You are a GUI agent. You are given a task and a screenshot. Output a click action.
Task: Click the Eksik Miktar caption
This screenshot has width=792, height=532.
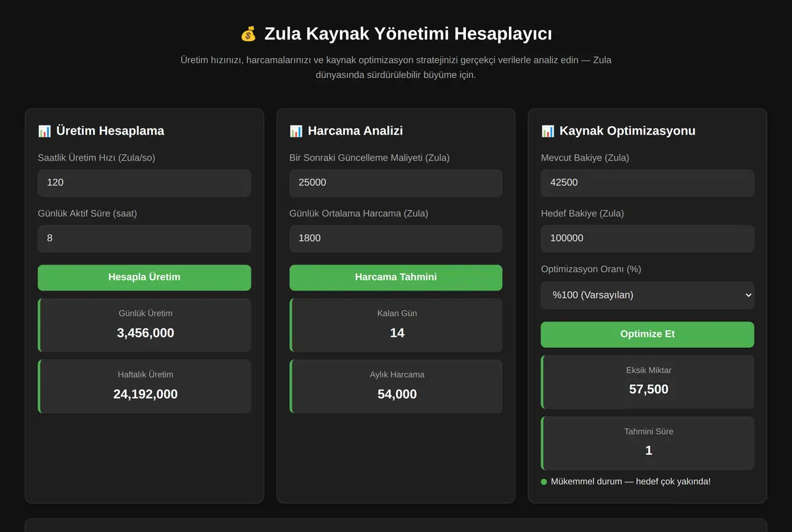(x=649, y=370)
